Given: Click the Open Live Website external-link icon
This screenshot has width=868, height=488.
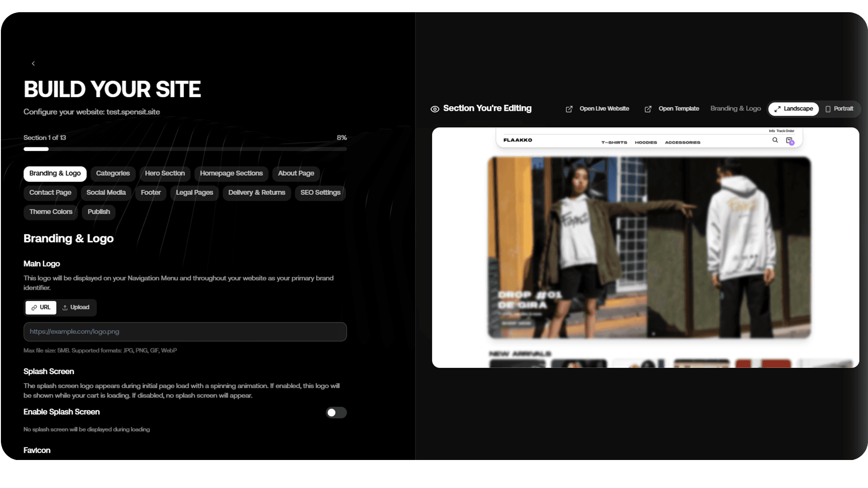Looking at the screenshot, I should point(569,109).
